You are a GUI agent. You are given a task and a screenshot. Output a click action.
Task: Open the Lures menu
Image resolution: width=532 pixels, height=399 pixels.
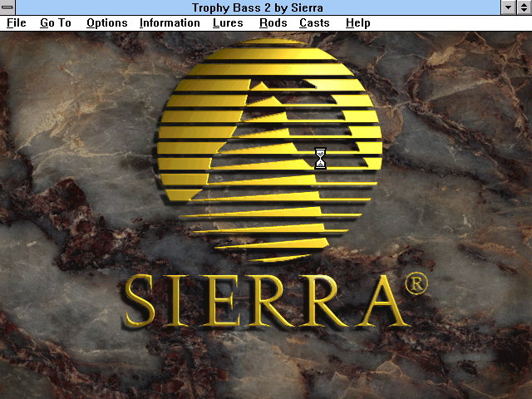point(228,23)
